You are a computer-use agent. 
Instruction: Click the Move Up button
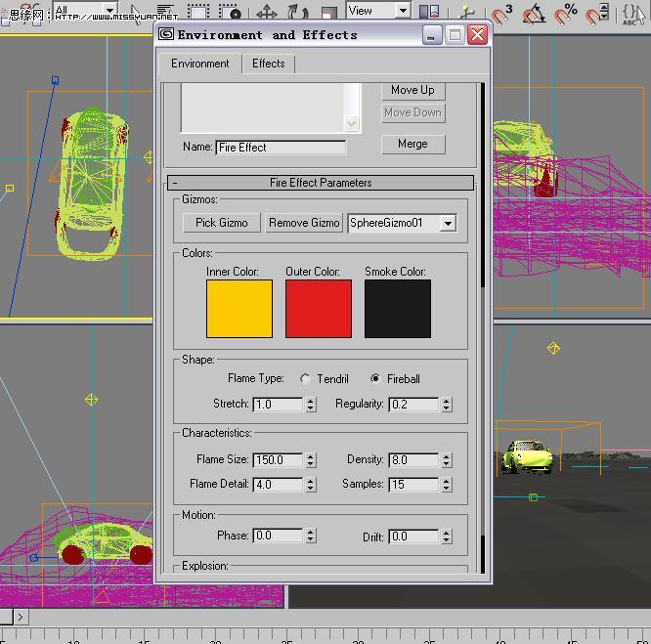click(x=413, y=90)
